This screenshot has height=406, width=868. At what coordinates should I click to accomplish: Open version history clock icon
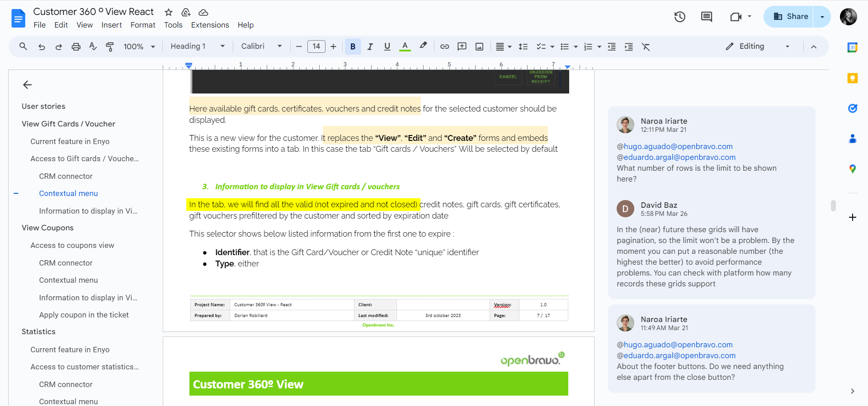(x=680, y=17)
